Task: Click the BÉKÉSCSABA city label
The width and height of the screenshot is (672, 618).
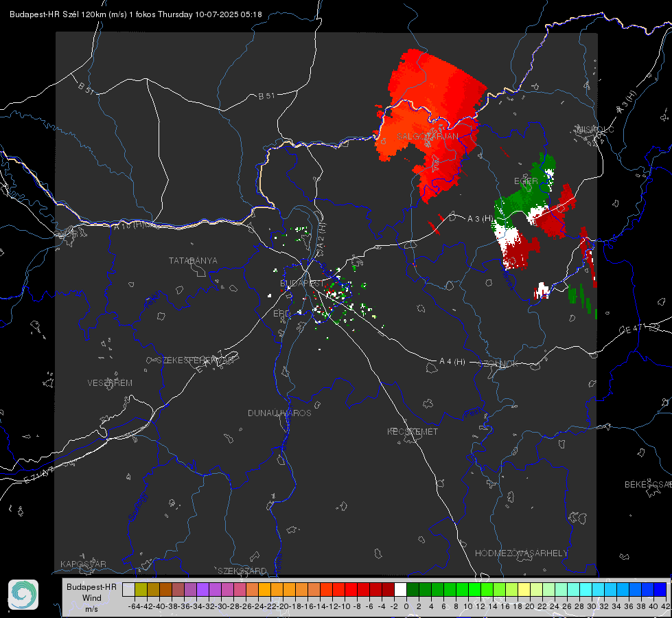Action: pyautogui.click(x=648, y=485)
